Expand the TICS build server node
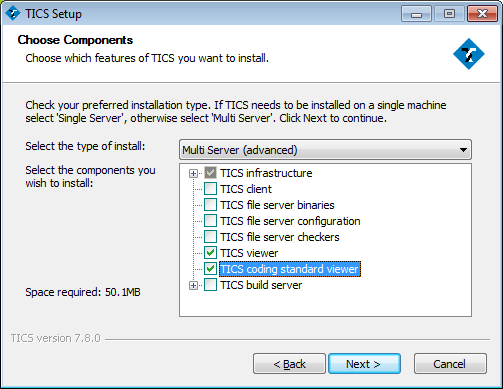This screenshot has height=389, width=503. 193,285
